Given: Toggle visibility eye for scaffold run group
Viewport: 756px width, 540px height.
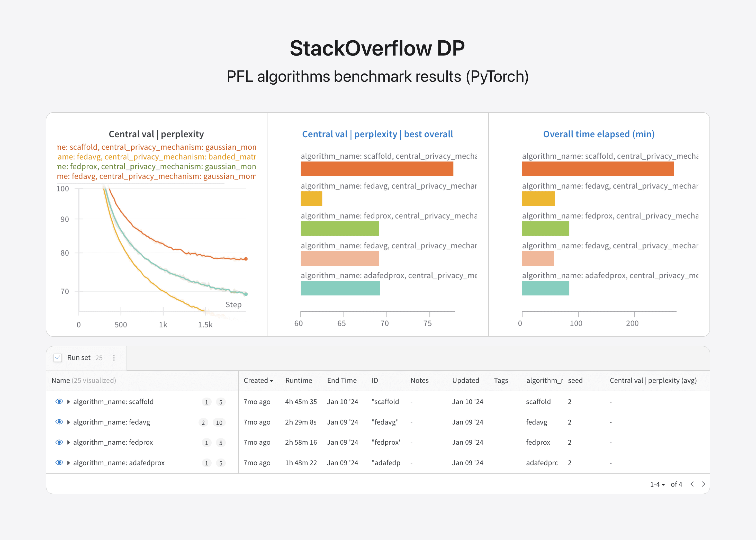Looking at the screenshot, I should (59, 401).
